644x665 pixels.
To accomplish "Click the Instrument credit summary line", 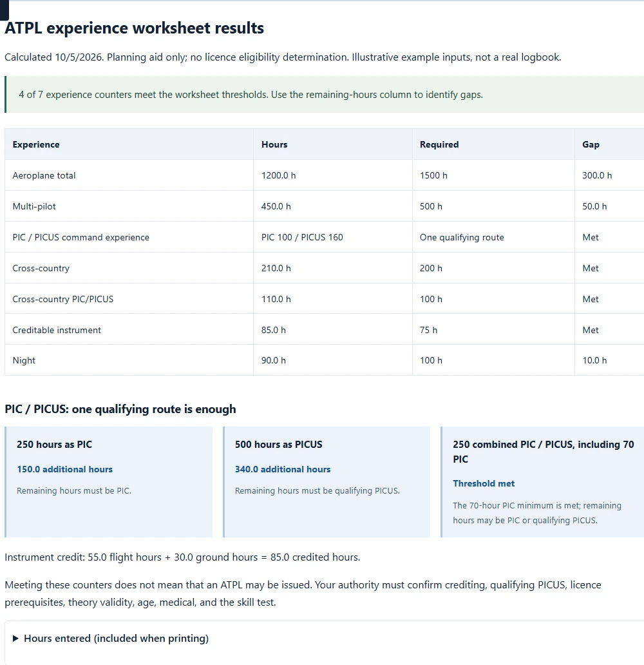I will click(x=182, y=557).
